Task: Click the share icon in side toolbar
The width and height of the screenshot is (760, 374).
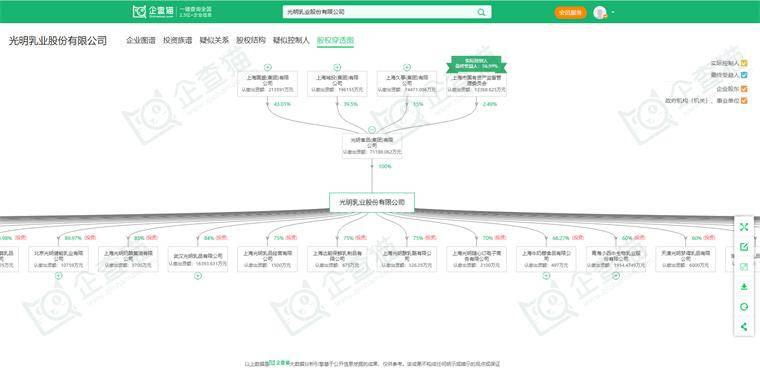Action: click(744, 327)
